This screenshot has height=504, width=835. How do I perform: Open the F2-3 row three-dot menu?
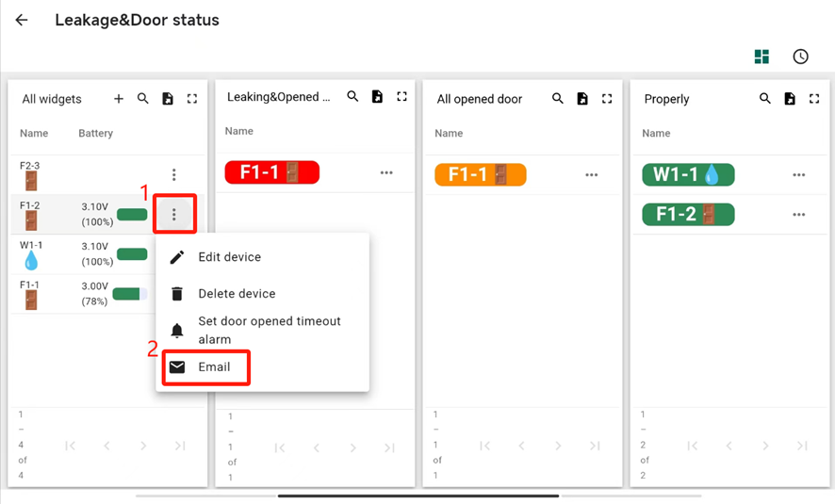point(173,174)
